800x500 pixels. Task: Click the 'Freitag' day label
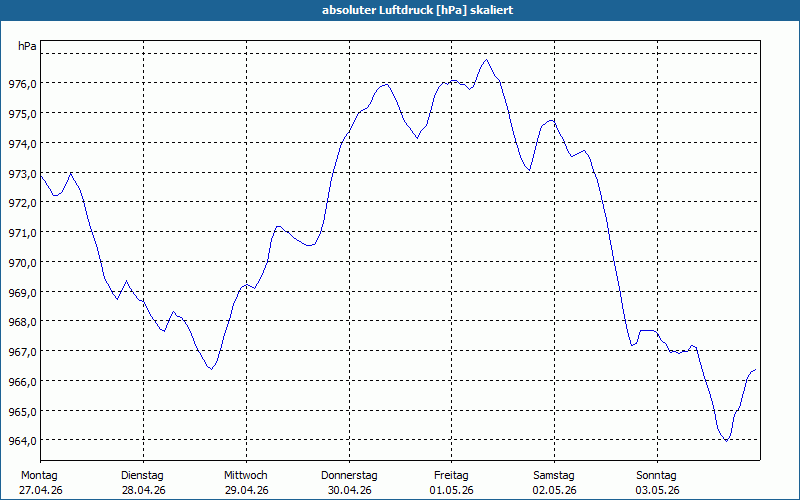coord(451,476)
